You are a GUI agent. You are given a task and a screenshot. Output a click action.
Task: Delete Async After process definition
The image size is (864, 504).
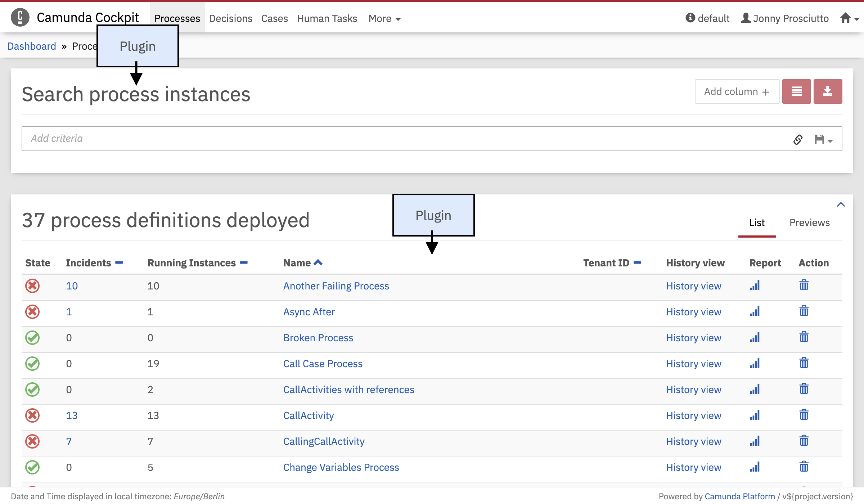804,311
